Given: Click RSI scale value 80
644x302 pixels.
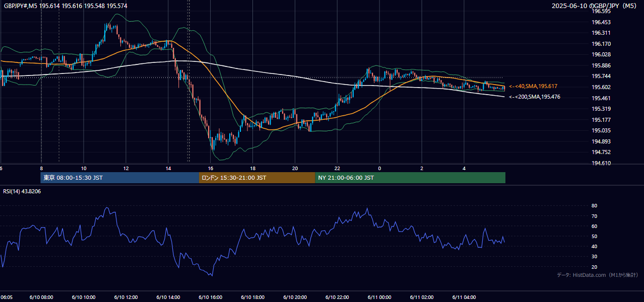Looking at the screenshot, I should (x=595, y=206).
